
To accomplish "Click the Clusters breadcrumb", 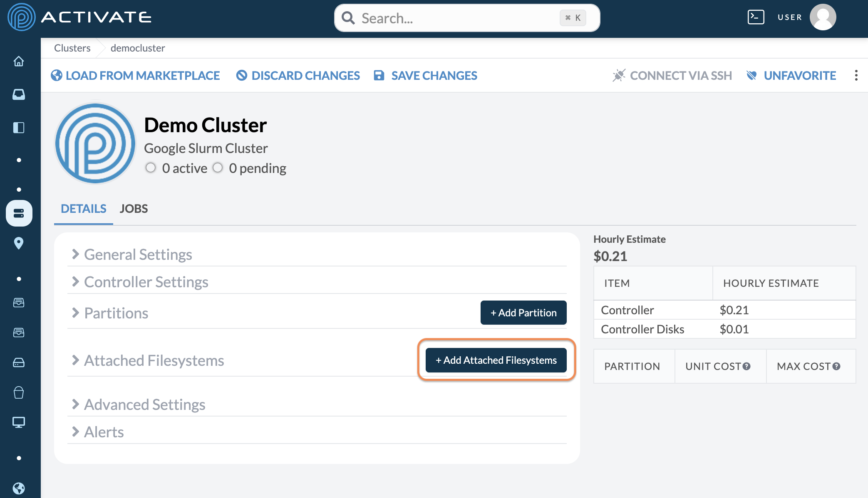I will coord(72,48).
